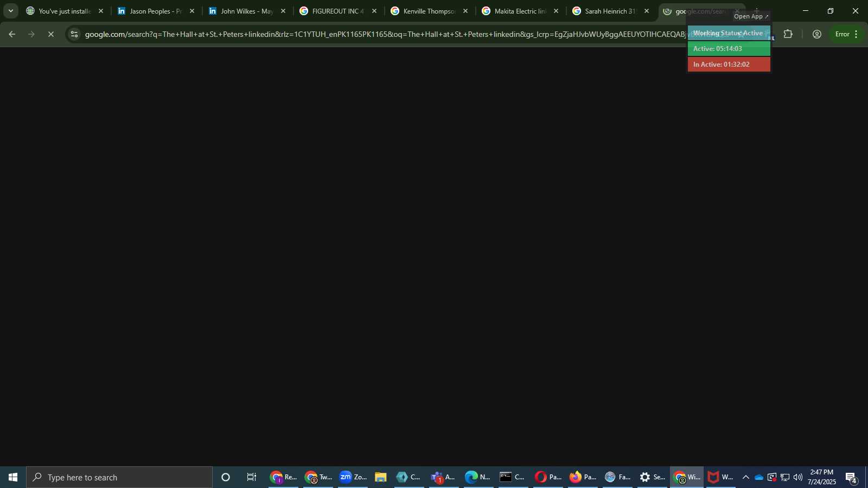
Task: Close the John Wilkes tab
Action: 283,11
